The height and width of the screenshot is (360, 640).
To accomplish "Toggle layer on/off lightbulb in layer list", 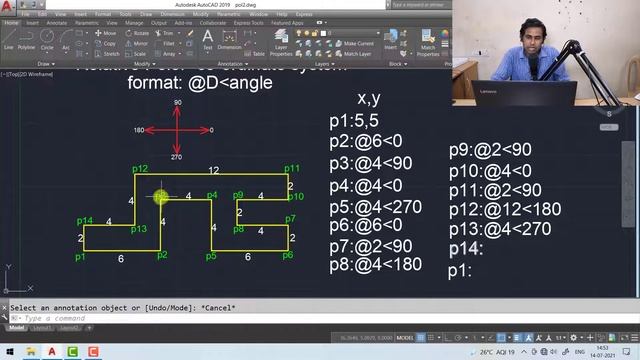I will [x=299, y=33].
